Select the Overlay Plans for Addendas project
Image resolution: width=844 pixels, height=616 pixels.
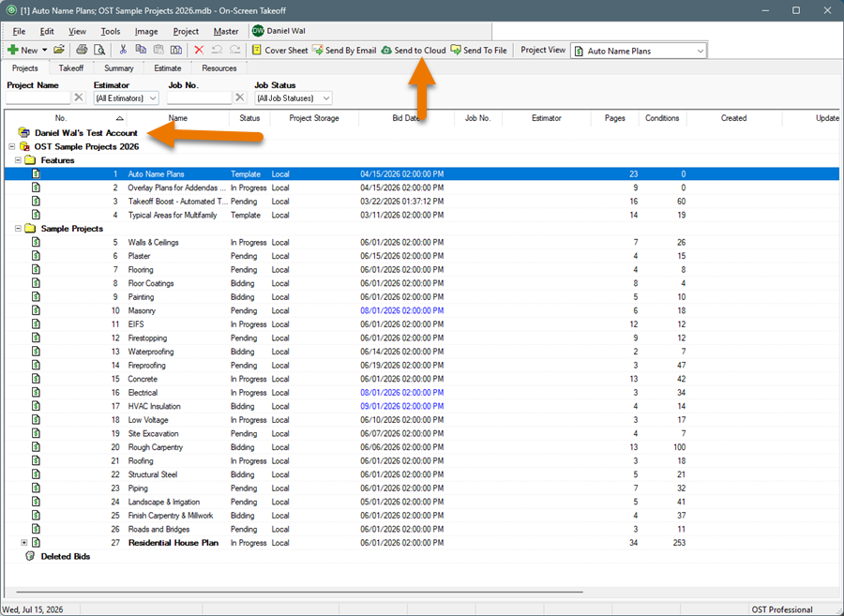422,188
